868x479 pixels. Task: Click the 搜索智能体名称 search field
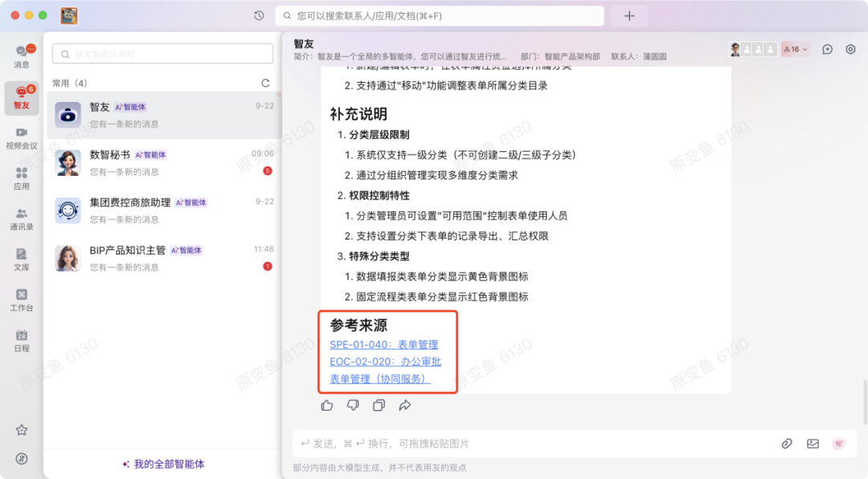[162, 53]
